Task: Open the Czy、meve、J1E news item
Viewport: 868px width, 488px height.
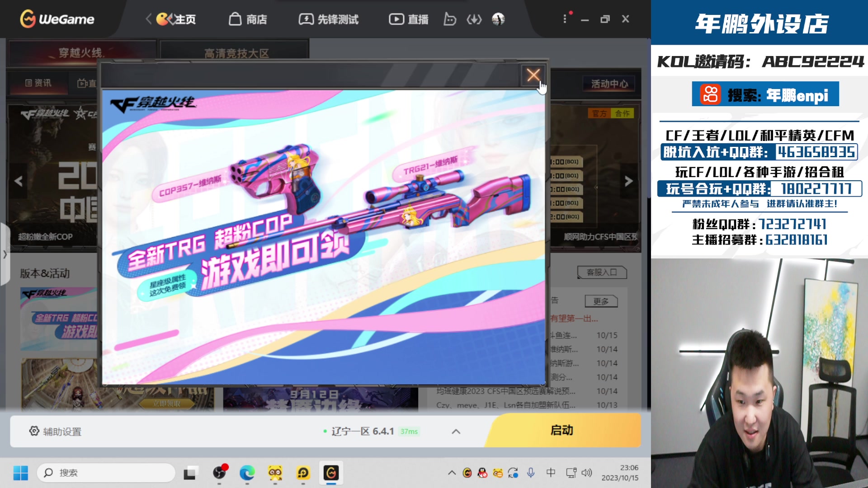Action: click(527, 405)
